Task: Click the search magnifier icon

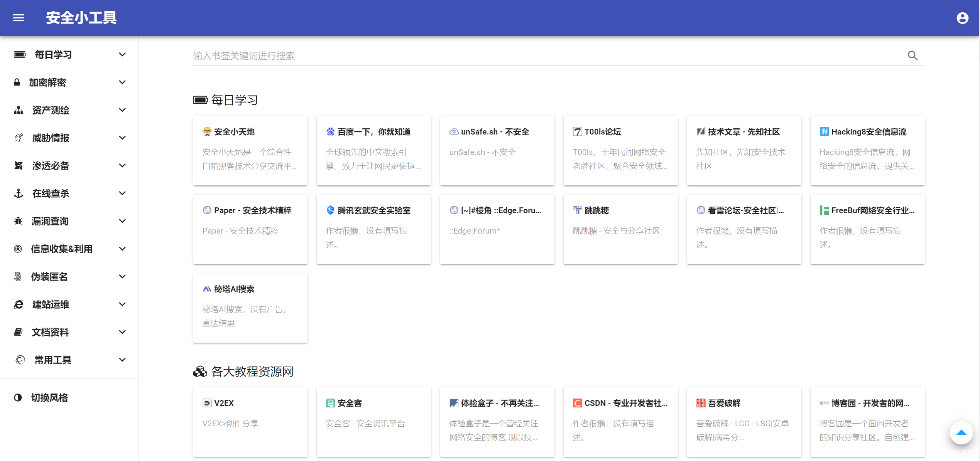Action: click(912, 56)
